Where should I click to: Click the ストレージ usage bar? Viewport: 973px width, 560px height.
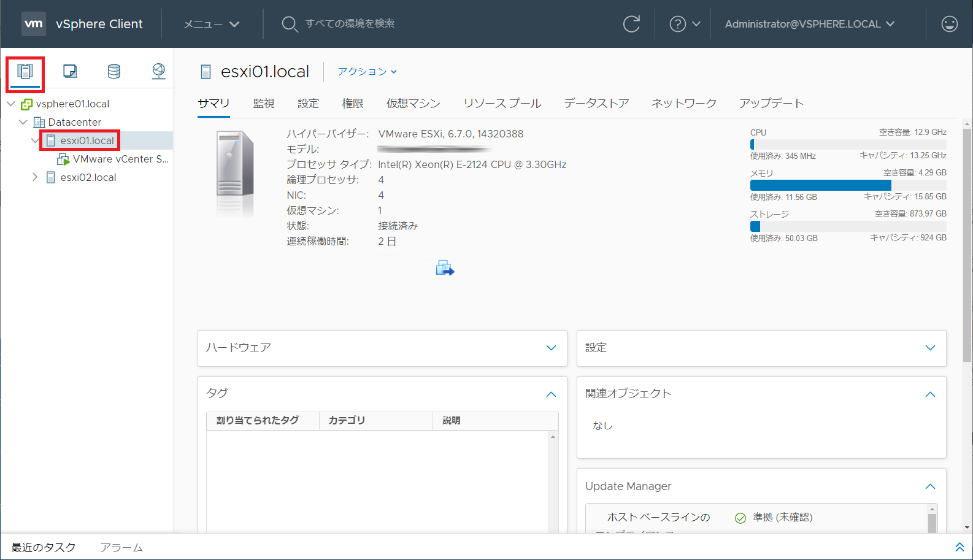coord(848,226)
